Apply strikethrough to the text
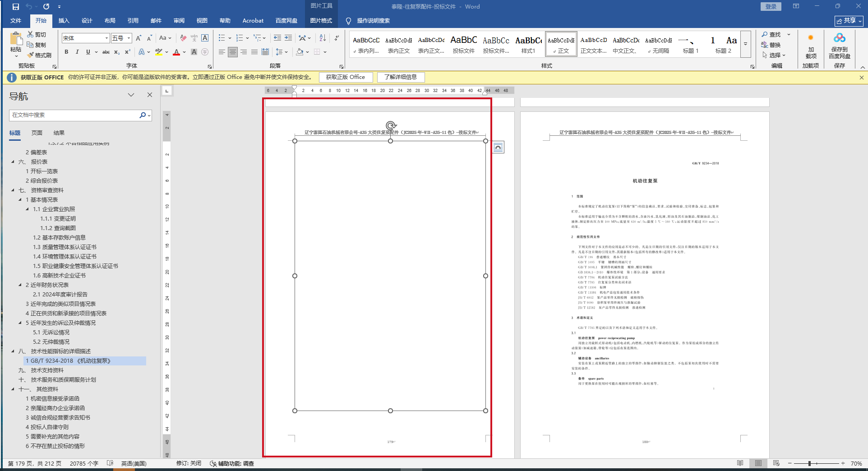868x471 pixels. tap(106, 52)
